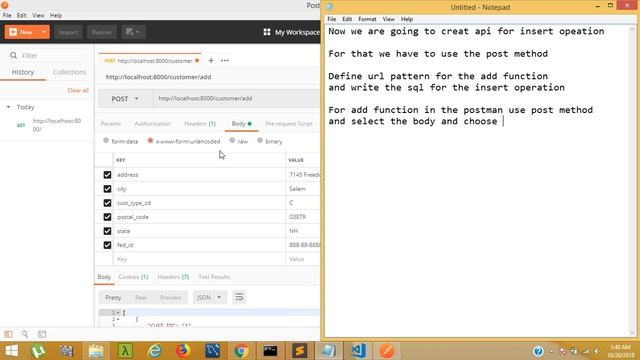The height and width of the screenshot is (360, 640).
Task: Open the Test Results tab
Action: [x=214, y=277]
